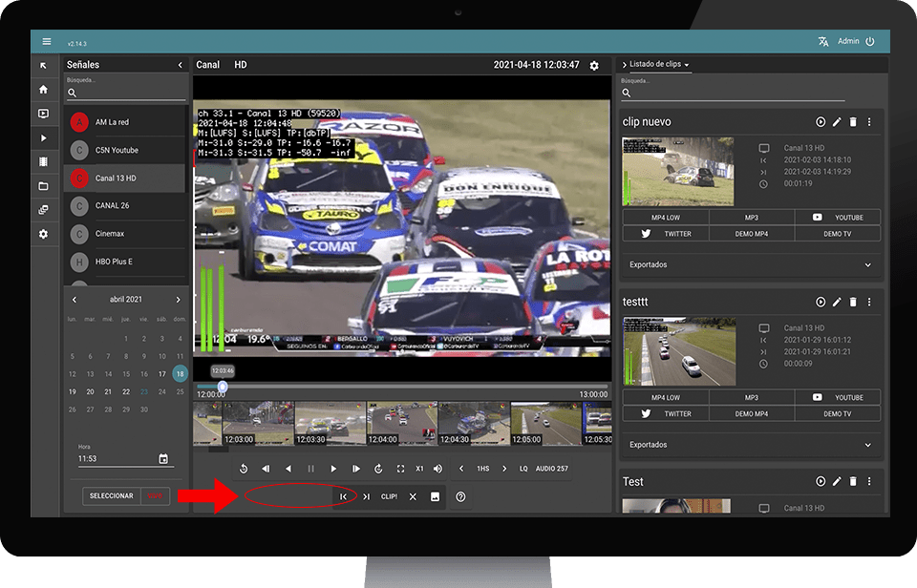Click the CLIP! button
Viewport: 917px width, 588px height.
click(389, 496)
